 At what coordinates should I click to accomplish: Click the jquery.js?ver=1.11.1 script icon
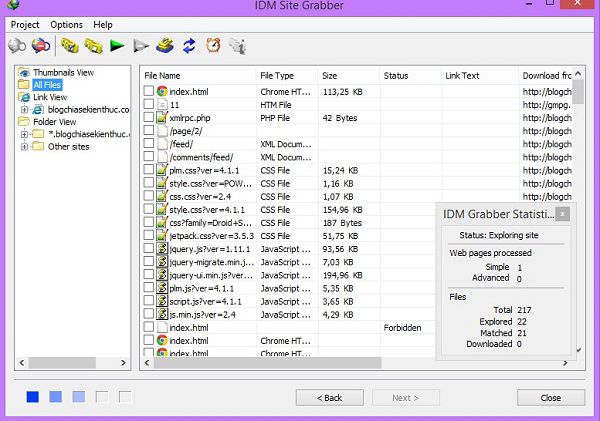(162, 249)
